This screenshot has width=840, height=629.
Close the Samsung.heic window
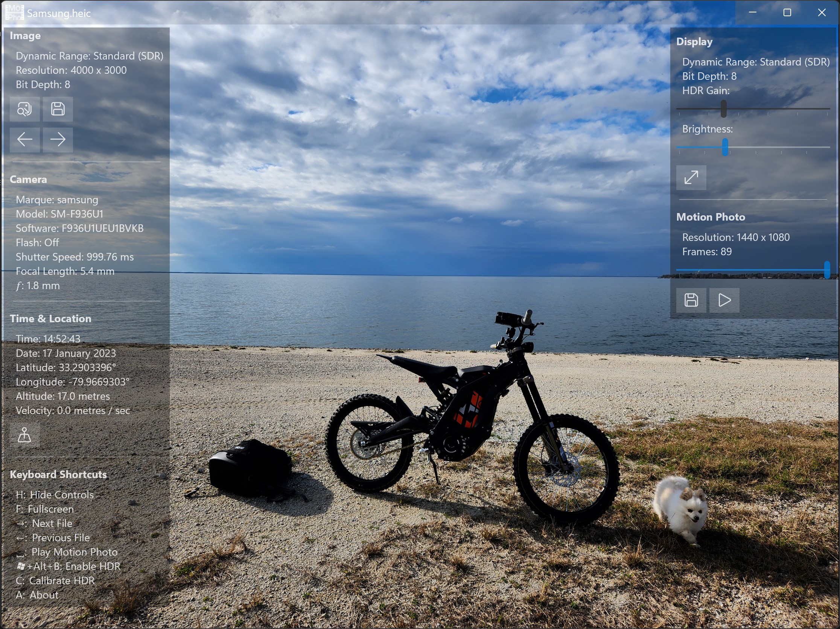pyautogui.click(x=822, y=12)
